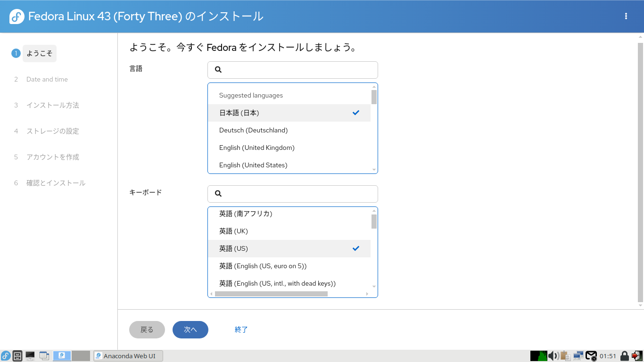
Task: Click the header title Fedora Linux 43 のインストール
Action: (146, 16)
